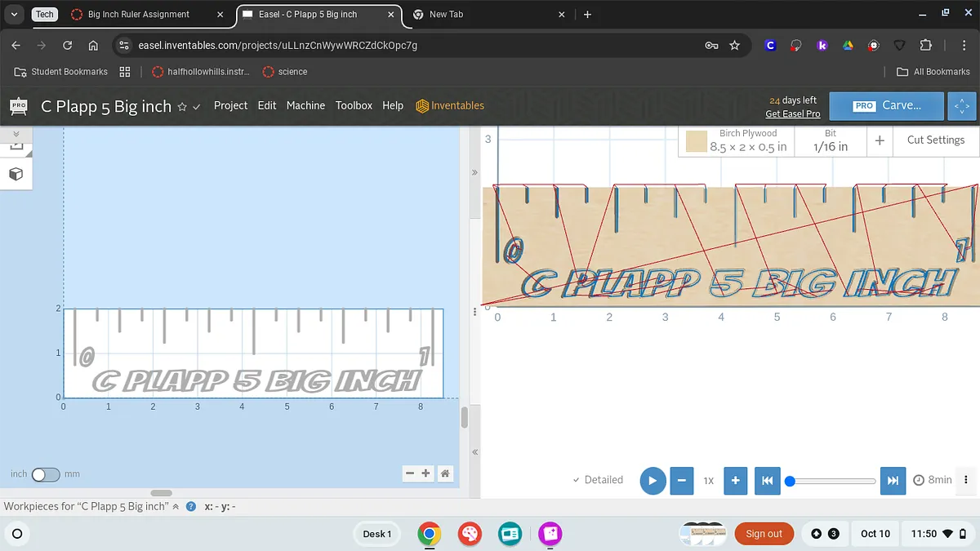Open the Birch Plywood material dropdown
Viewport: 980px width, 551px height.
click(738, 140)
